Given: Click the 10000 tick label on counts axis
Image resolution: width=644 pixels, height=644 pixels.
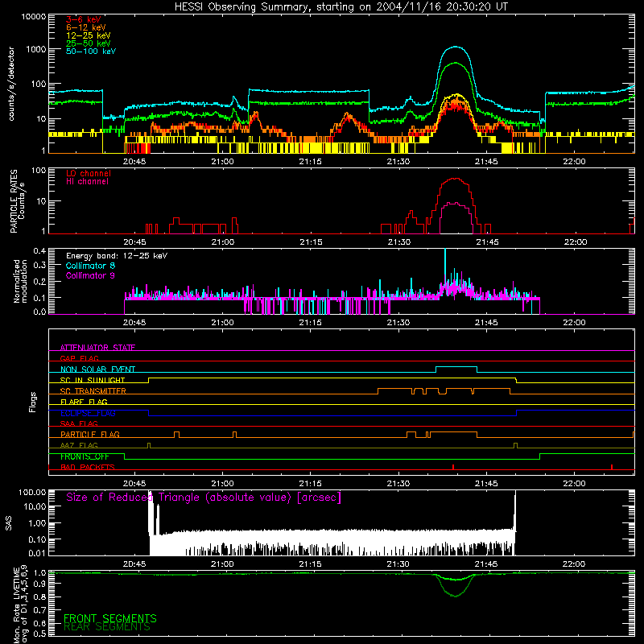Looking at the screenshot, I should click(34, 17).
